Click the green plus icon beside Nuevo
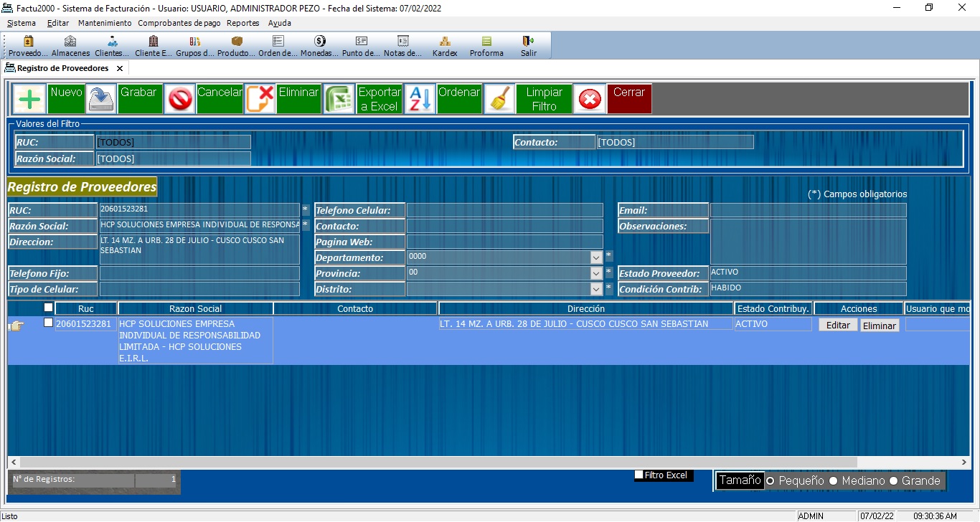 click(x=29, y=99)
